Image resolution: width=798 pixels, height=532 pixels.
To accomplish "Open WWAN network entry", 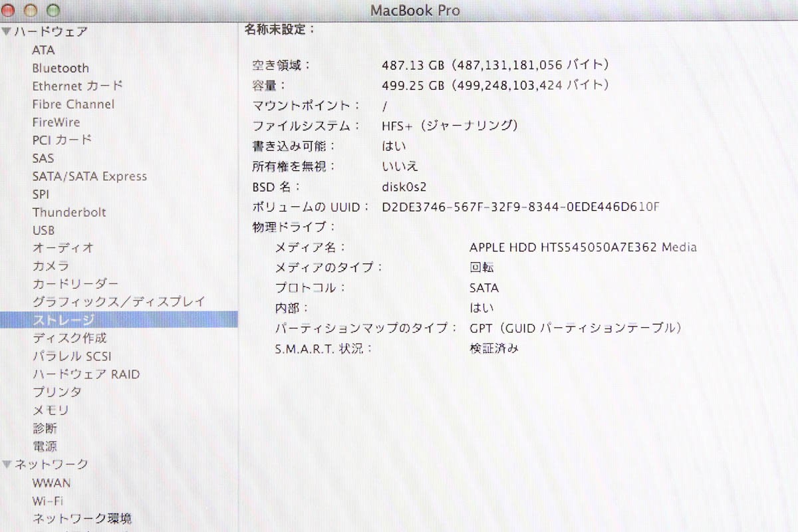I will (51, 483).
